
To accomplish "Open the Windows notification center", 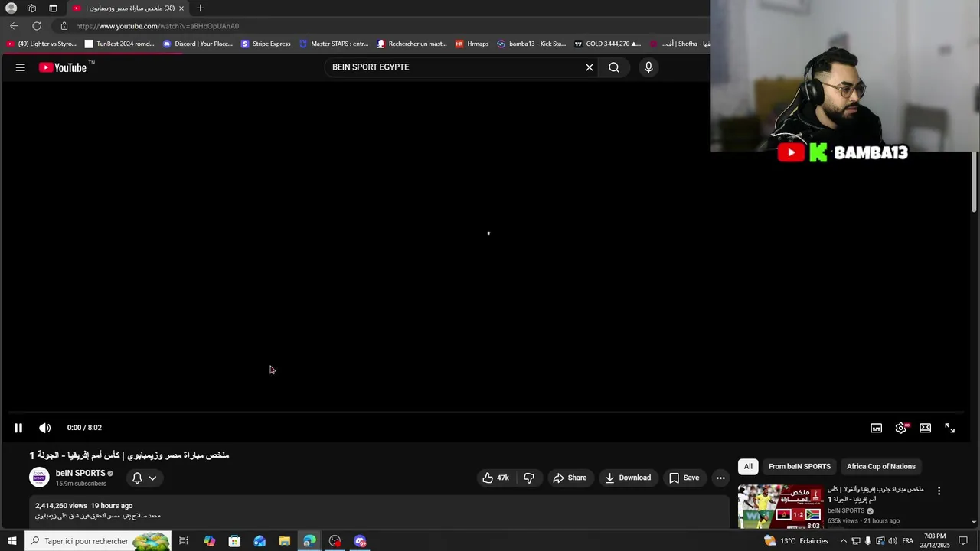I will (x=963, y=541).
